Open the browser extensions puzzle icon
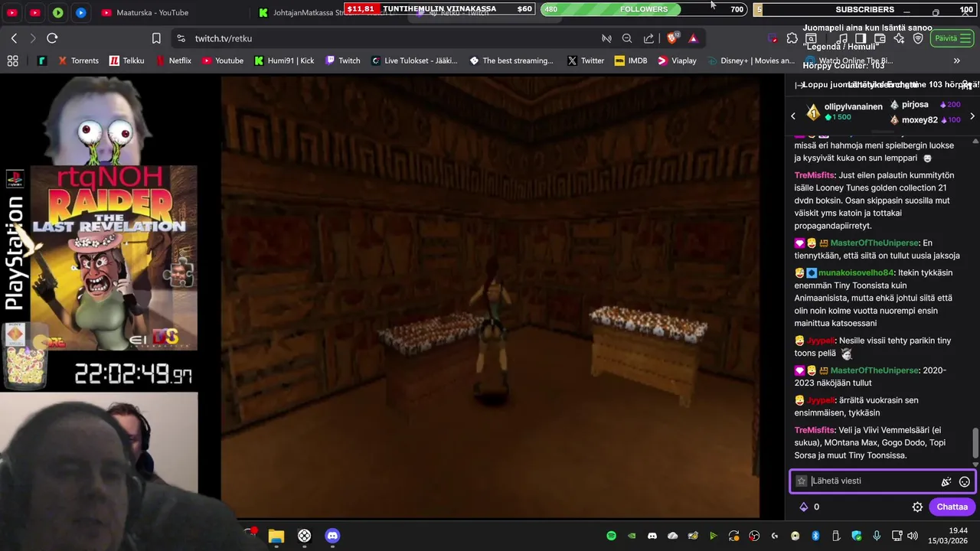The width and height of the screenshot is (980, 551). [x=792, y=38]
